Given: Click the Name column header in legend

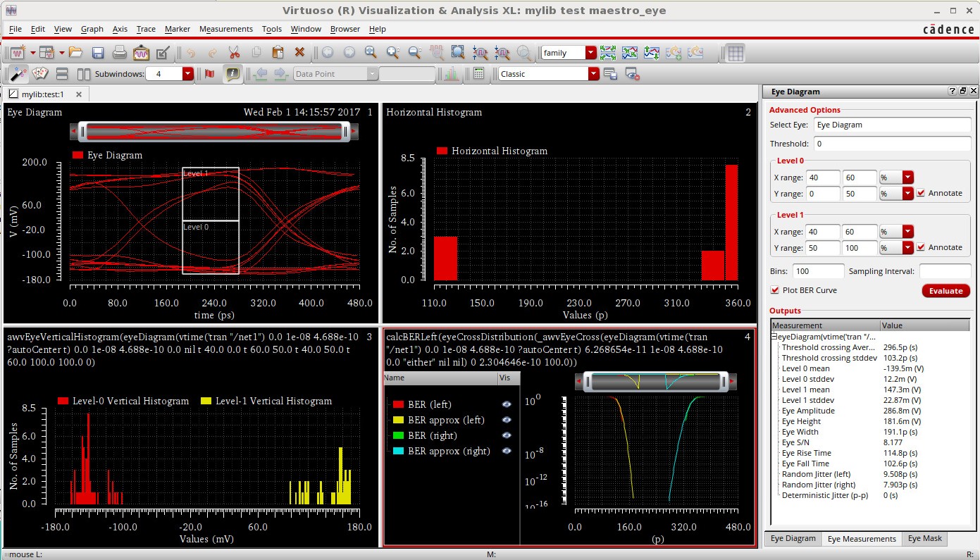Looking at the screenshot, I should [440, 378].
